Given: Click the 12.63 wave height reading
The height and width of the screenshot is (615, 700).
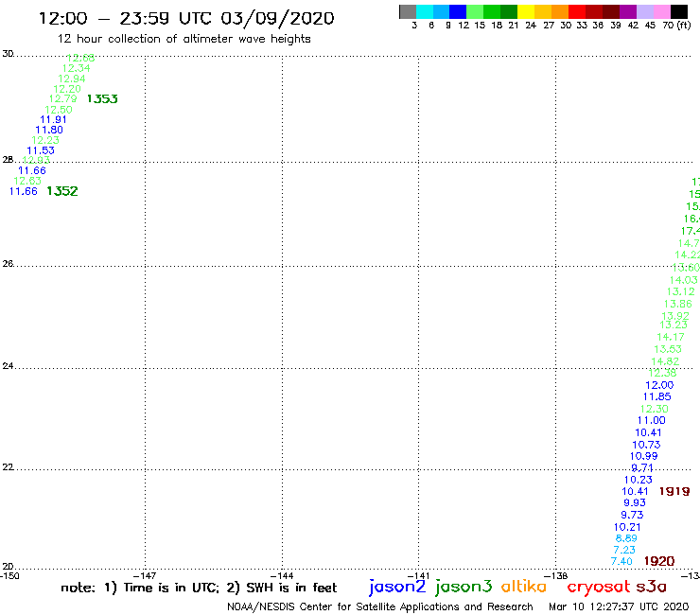Looking at the screenshot, I should [27, 181].
